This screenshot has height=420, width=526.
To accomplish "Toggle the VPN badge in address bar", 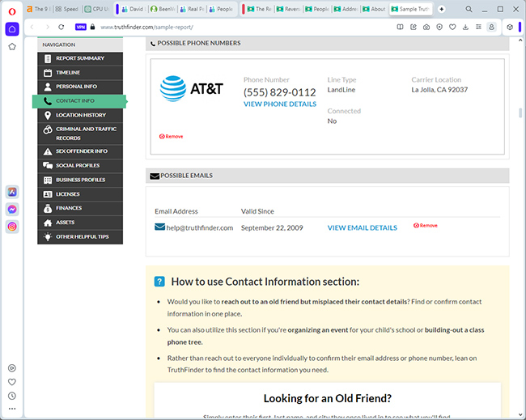I will pyautogui.click(x=80, y=27).
